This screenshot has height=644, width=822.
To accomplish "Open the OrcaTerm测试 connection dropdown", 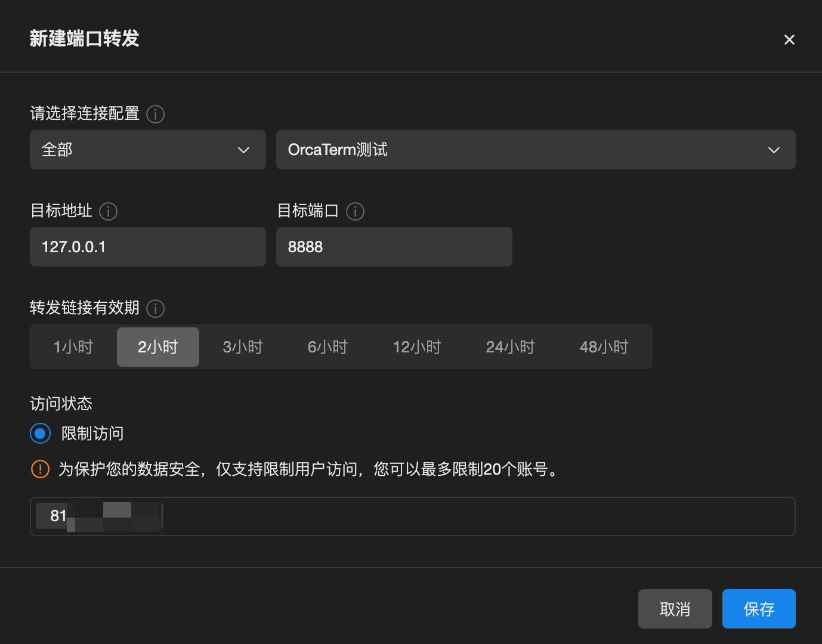I will click(536, 150).
